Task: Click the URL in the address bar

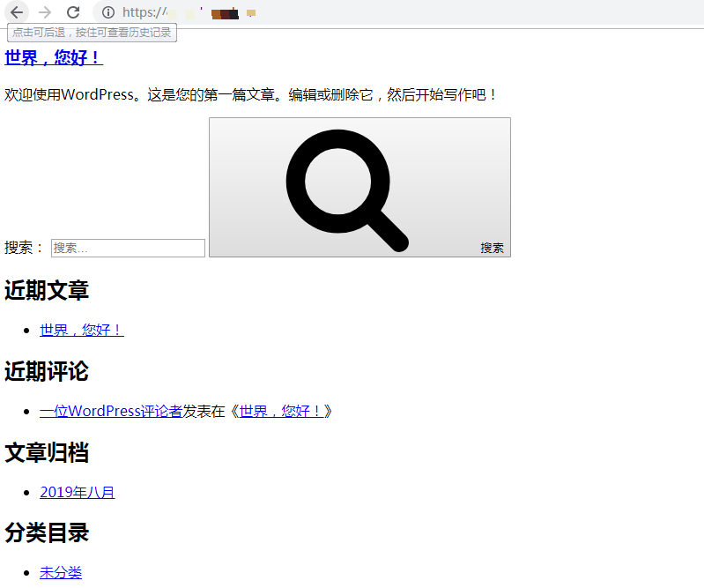Action: coord(189,12)
